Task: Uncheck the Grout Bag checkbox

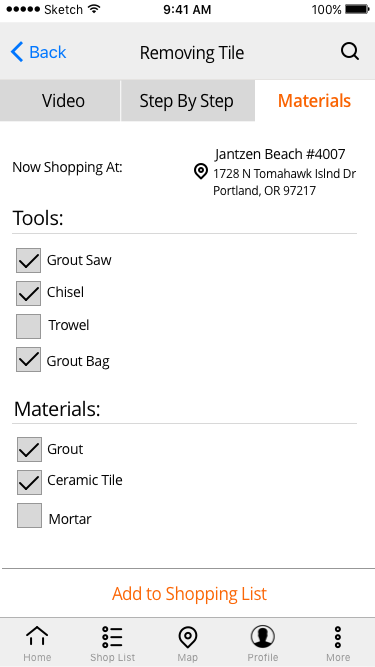Action: pos(28,359)
